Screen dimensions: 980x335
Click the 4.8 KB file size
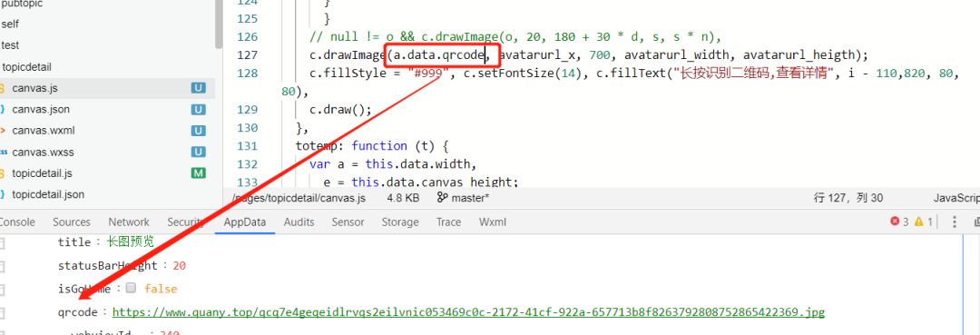click(403, 198)
